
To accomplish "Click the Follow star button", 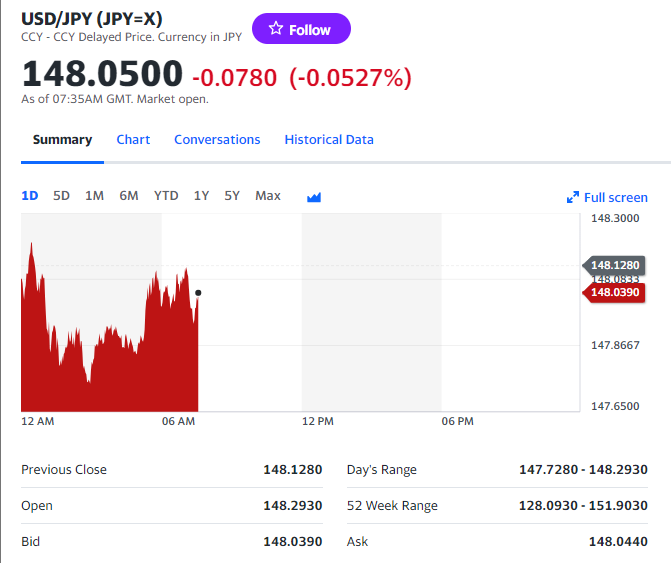I will 301,29.
